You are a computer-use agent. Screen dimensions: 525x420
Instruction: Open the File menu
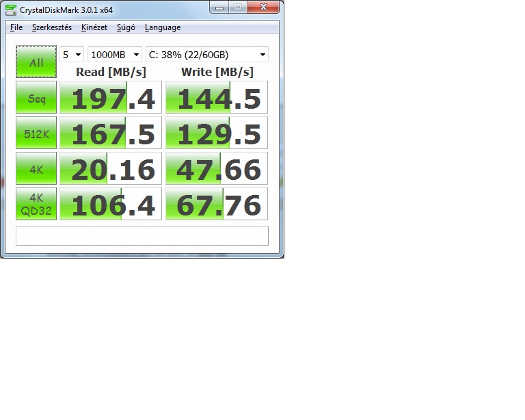pyautogui.click(x=16, y=27)
